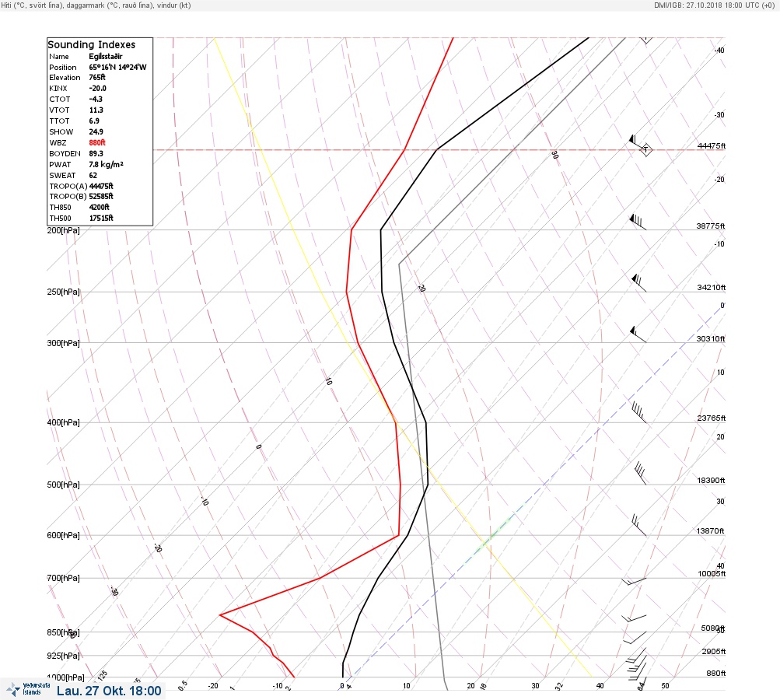Click the elevation value '765ft'
780x700 pixels.
(x=97, y=78)
